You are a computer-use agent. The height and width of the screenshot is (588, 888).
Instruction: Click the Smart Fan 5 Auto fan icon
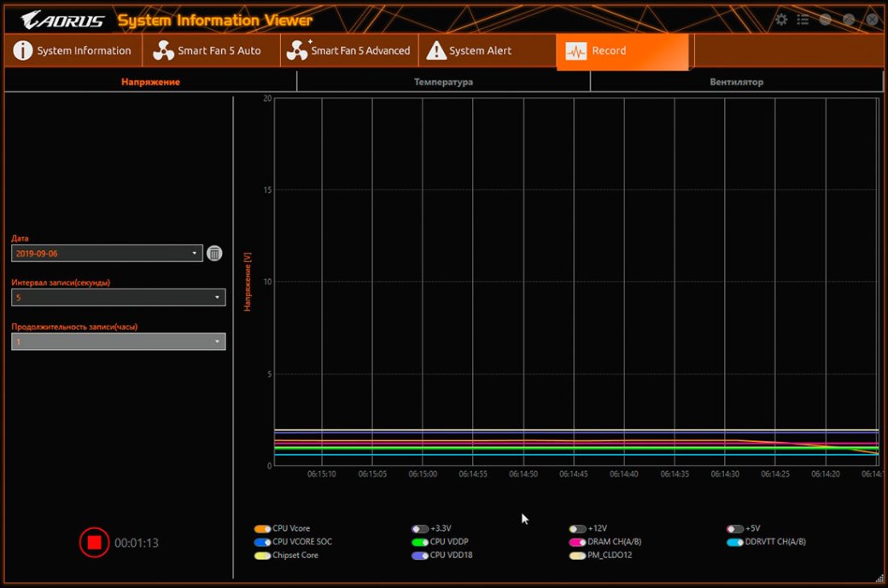click(x=163, y=51)
